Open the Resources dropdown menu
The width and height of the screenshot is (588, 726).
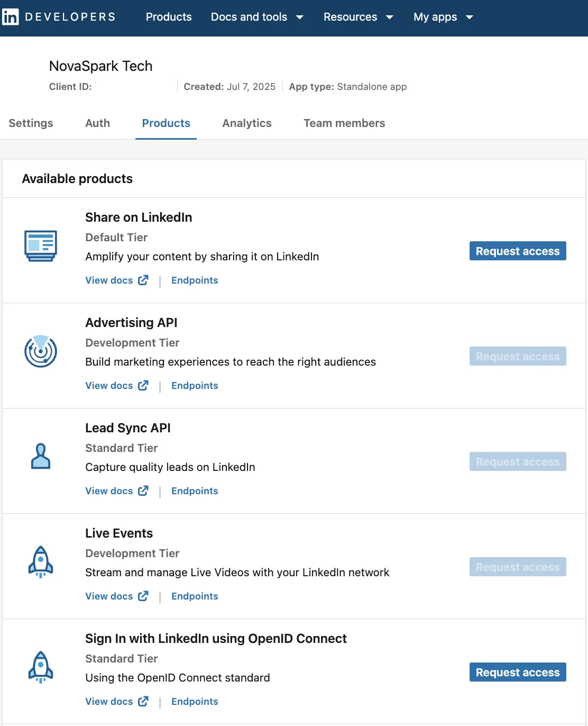pos(359,17)
